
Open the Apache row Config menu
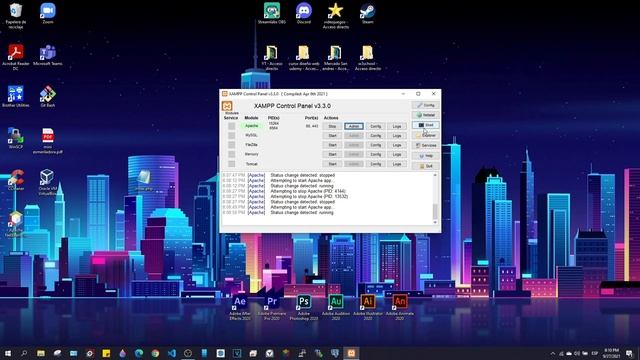pyautogui.click(x=376, y=126)
